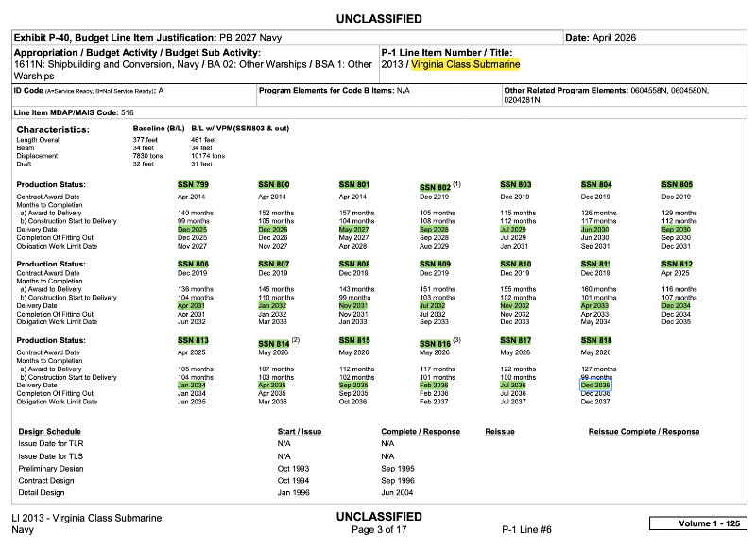Screen dimensions: 756x549
Task: Click the 'SSN 814' header
Action: point(273,344)
